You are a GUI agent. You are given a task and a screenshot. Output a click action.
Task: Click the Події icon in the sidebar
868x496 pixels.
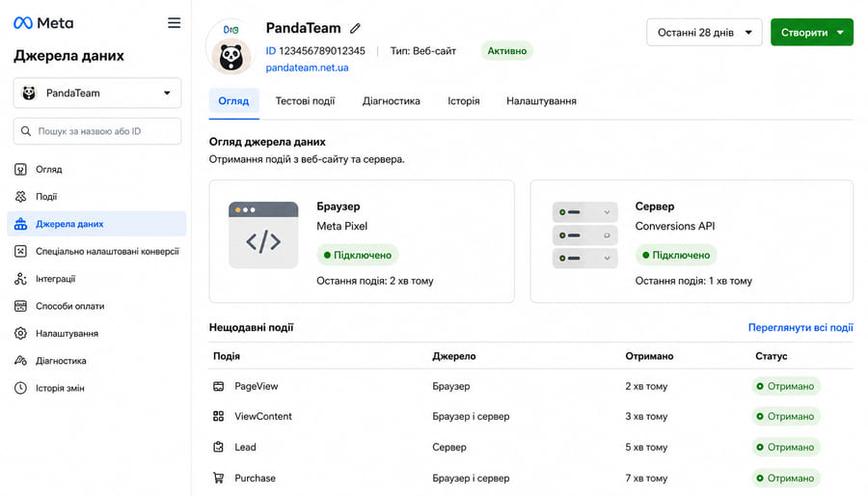pyautogui.click(x=20, y=197)
